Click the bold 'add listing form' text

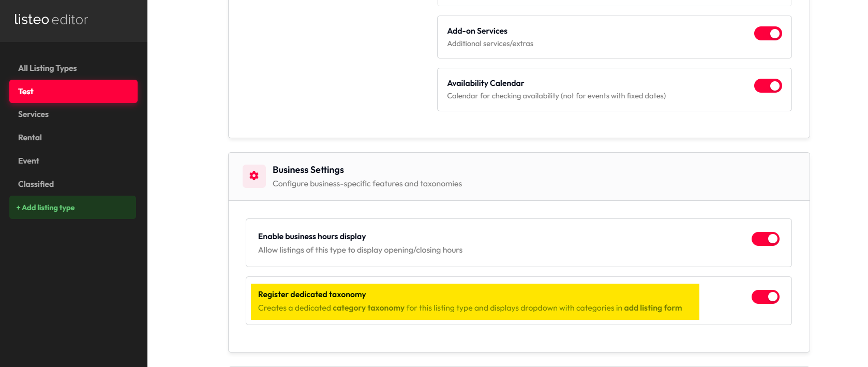pos(653,308)
